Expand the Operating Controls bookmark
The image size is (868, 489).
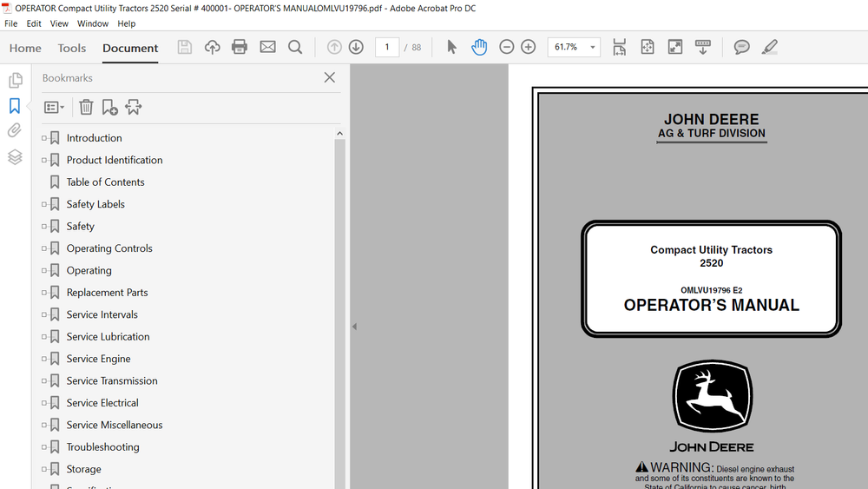point(44,248)
